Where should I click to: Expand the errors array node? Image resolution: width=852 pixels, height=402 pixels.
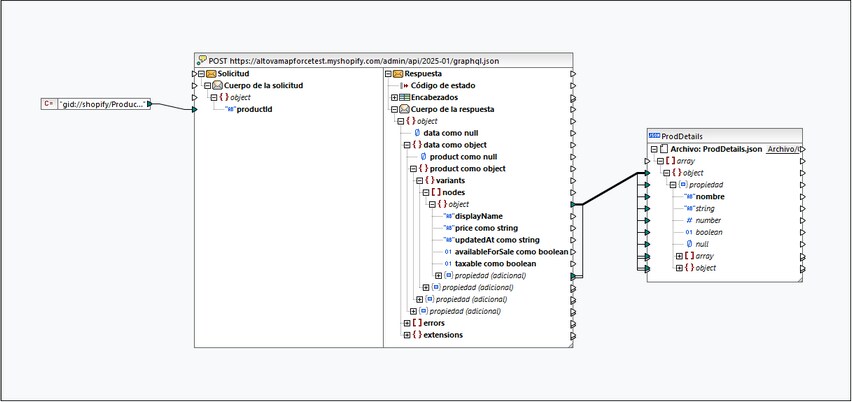[x=407, y=323]
